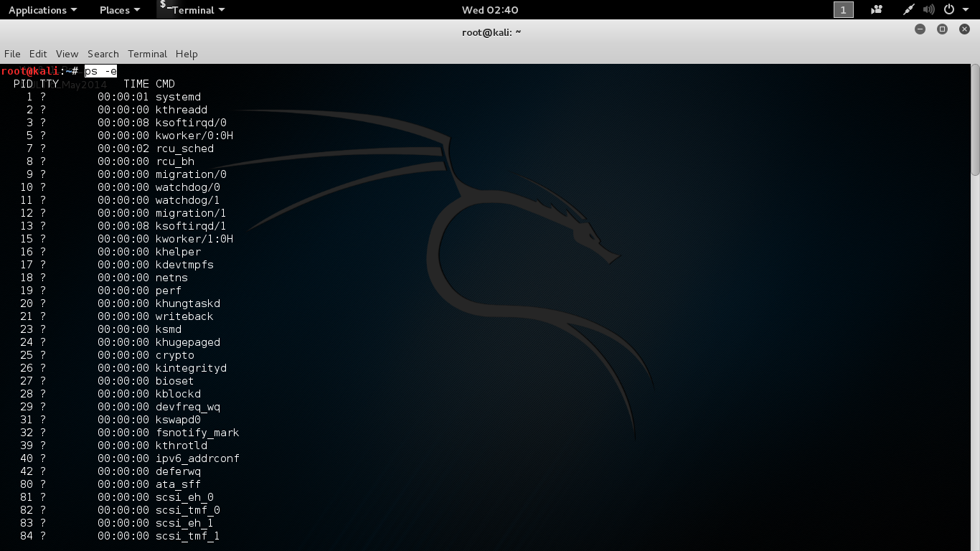Image resolution: width=980 pixels, height=551 pixels.
Task: Minimize the root@kali terminal window
Action: click(x=920, y=29)
